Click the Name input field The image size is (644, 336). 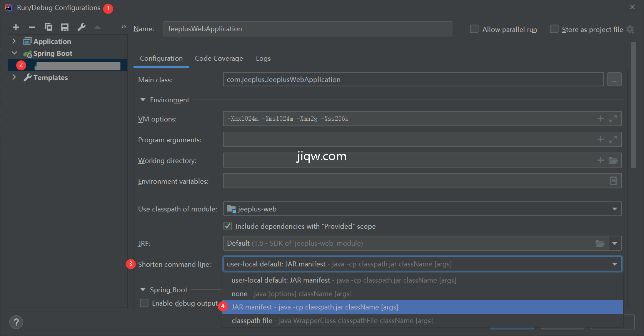point(307,29)
